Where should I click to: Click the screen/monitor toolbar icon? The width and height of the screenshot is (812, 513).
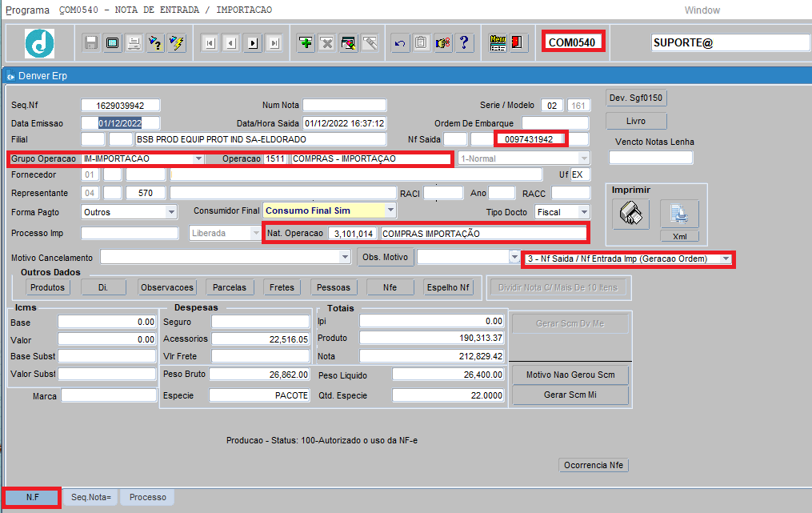(112, 43)
